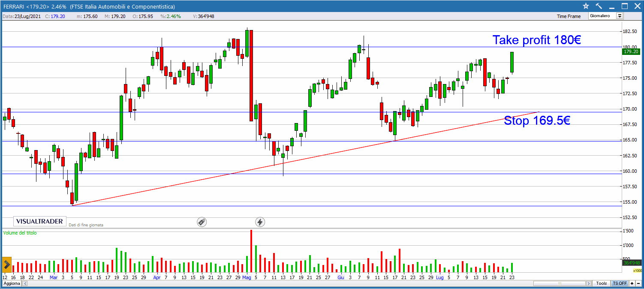Click the minimum 'm: 175.60' value
This screenshot has width=644, height=289.
(x=87, y=16)
